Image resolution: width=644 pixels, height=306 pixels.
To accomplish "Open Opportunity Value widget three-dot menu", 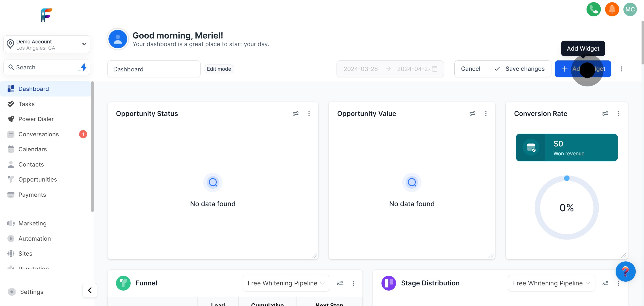I will [486, 113].
